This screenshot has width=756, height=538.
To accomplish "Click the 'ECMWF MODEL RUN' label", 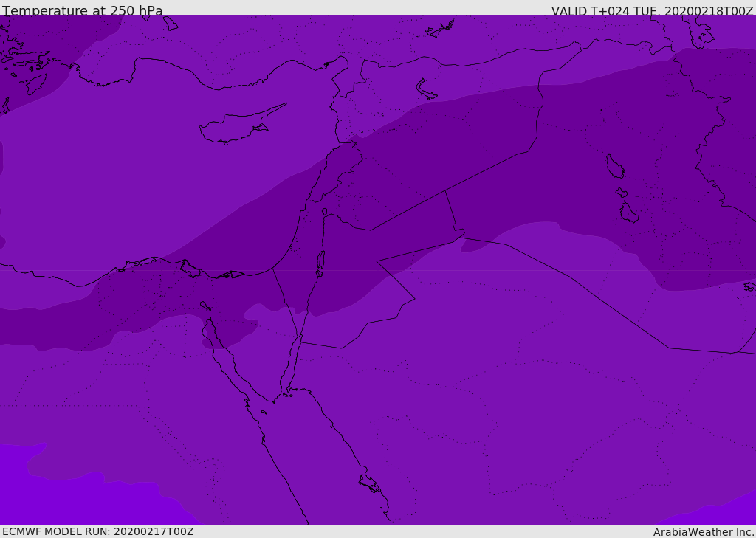I will [97, 531].
